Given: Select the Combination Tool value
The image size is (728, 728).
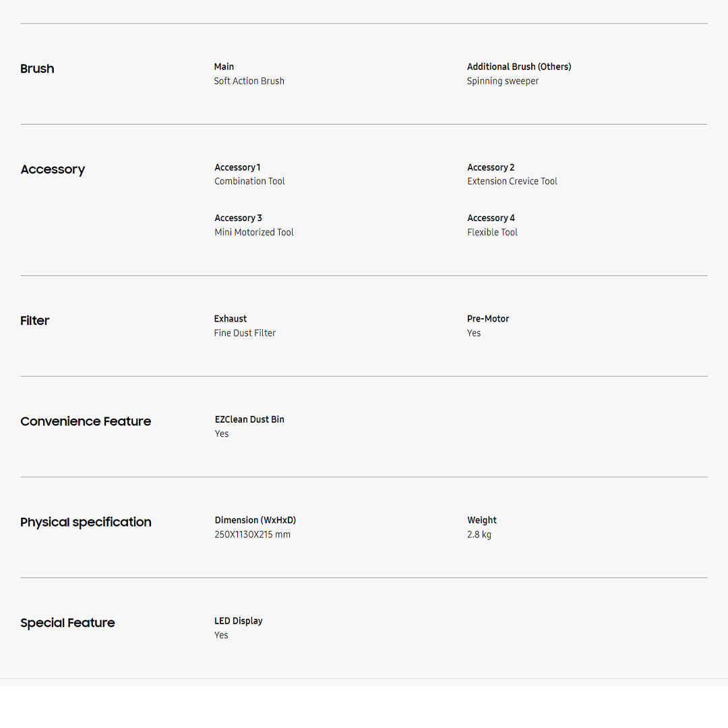Looking at the screenshot, I should click(249, 181).
